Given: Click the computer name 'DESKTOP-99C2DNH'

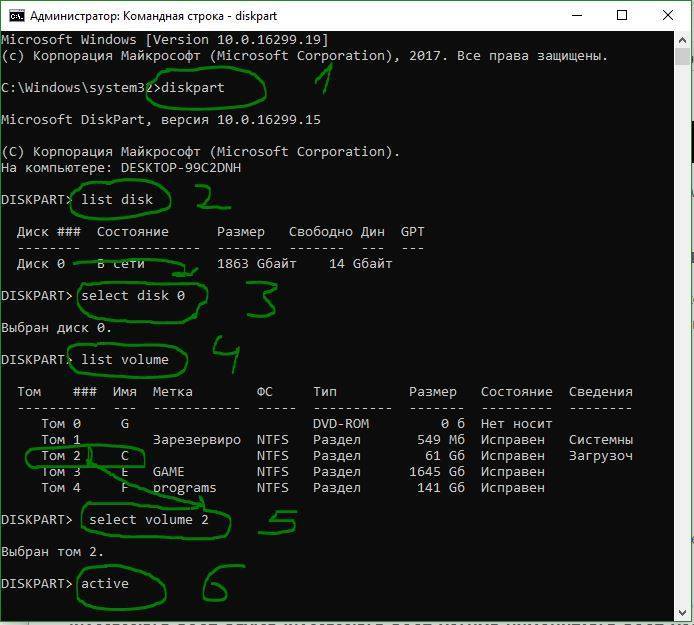Looking at the screenshot, I should [181, 168].
